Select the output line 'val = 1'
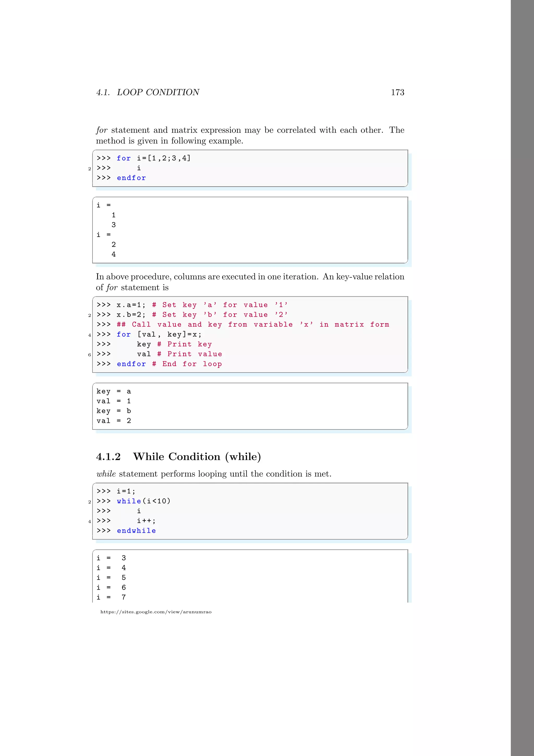Viewport: 534px width, 756px height. coord(114,401)
